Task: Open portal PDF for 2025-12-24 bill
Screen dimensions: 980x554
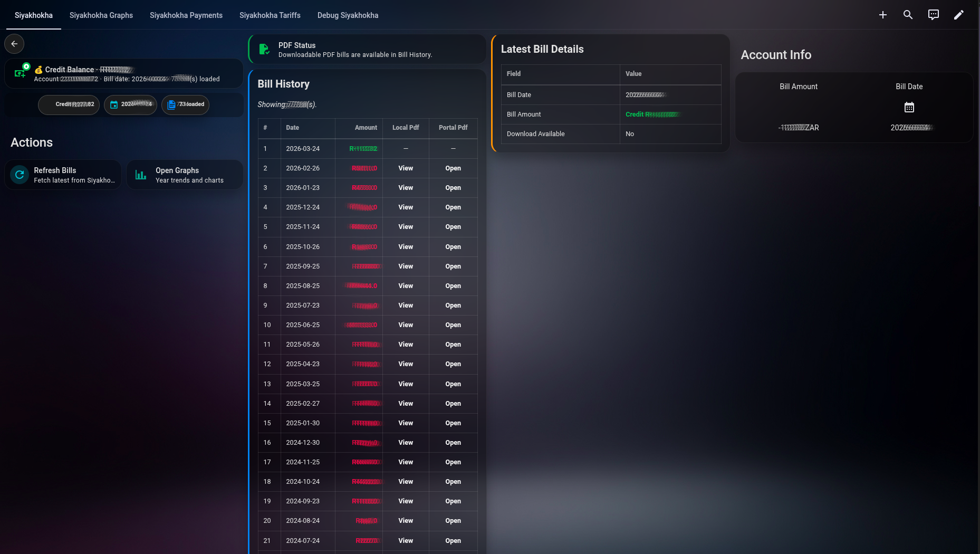Action: pos(453,207)
